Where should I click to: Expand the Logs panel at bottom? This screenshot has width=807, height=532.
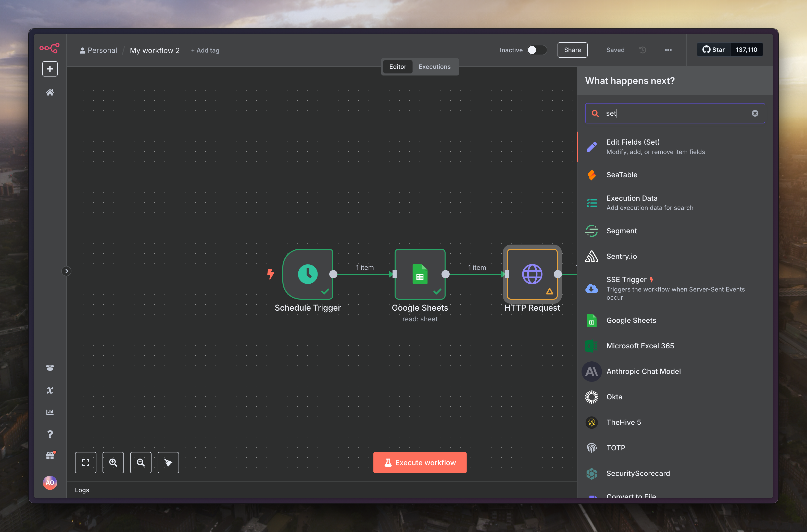82,490
